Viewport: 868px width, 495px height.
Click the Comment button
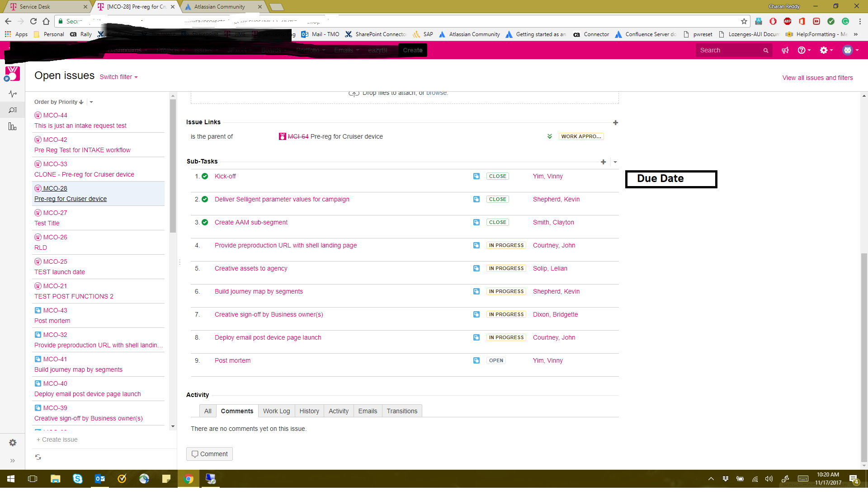[209, 454]
